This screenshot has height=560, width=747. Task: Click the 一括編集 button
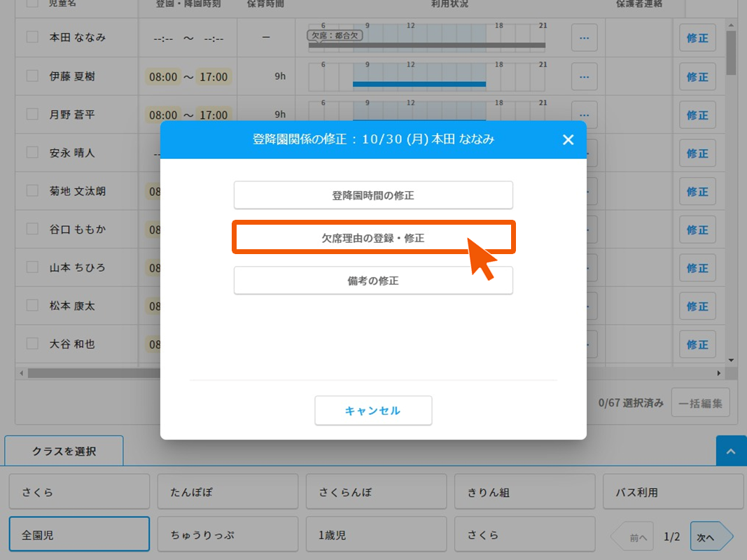(x=700, y=403)
